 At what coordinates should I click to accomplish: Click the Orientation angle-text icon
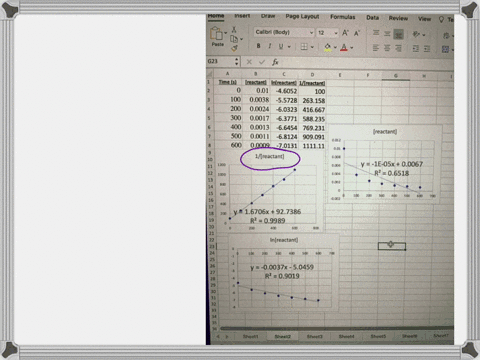tap(416, 34)
